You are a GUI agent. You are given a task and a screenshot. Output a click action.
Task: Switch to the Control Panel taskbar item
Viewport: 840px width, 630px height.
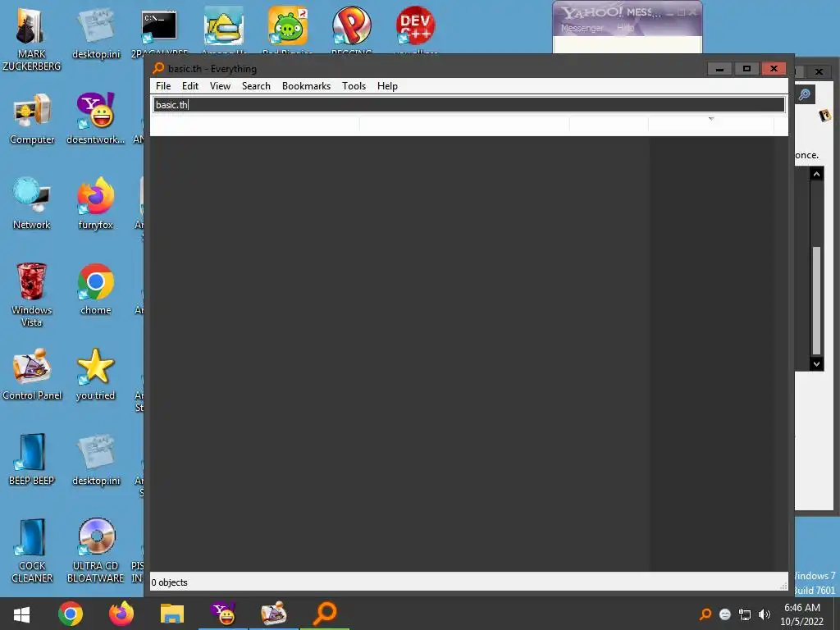click(x=274, y=614)
